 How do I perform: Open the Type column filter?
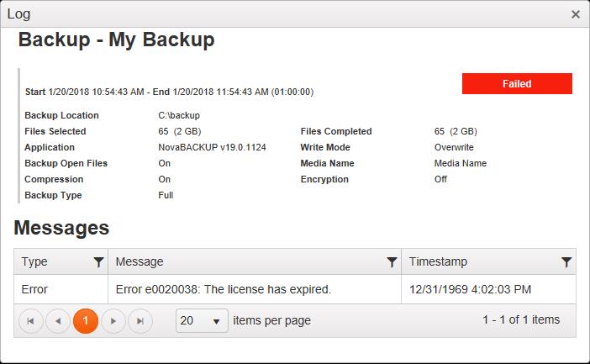pos(98,261)
